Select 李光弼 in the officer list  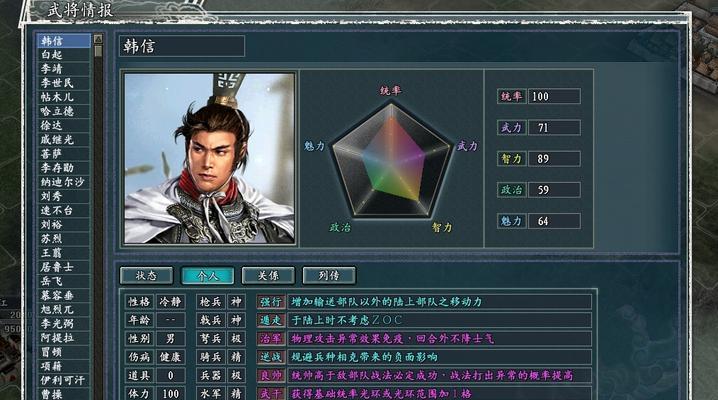click(x=64, y=324)
